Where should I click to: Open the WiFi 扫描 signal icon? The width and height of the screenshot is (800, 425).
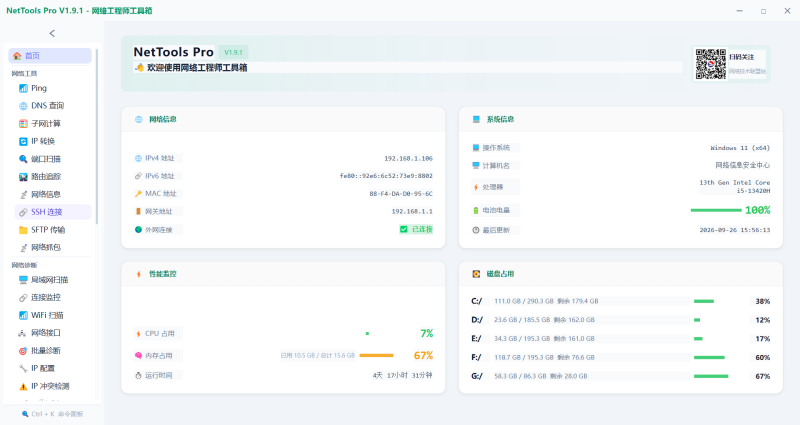(23, 315)
